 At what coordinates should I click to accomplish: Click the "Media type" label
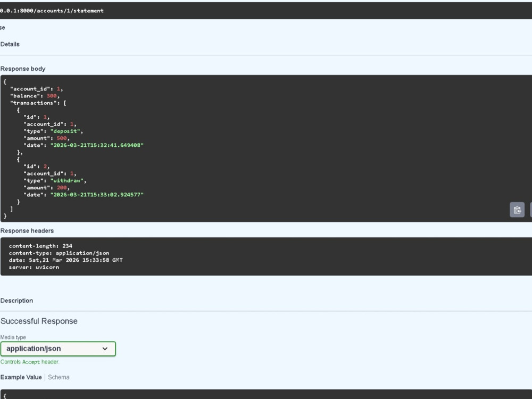pos(13,337)
